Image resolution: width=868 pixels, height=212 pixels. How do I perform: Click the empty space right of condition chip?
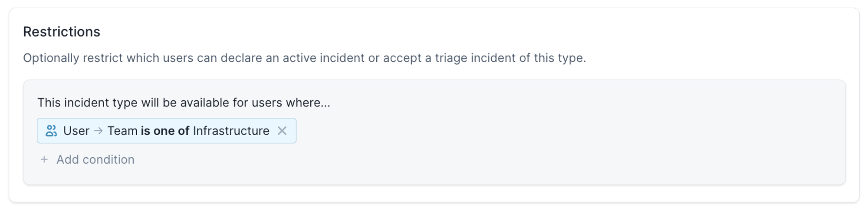[x=477, y=131]
